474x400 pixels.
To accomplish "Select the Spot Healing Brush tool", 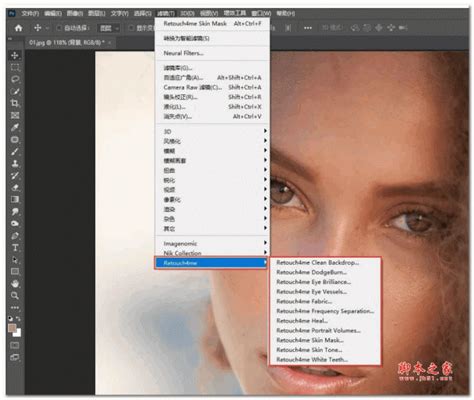I will tap(15, 139).
